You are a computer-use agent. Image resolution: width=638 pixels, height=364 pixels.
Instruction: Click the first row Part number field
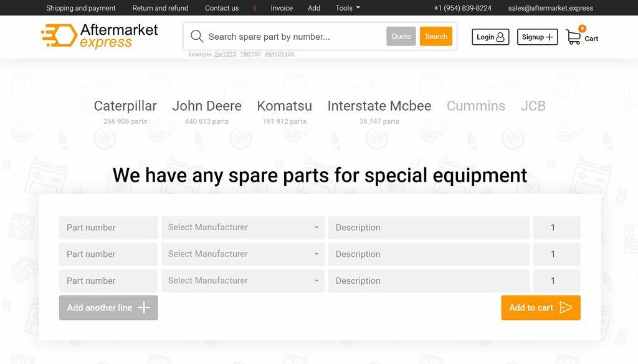(108, 227)
